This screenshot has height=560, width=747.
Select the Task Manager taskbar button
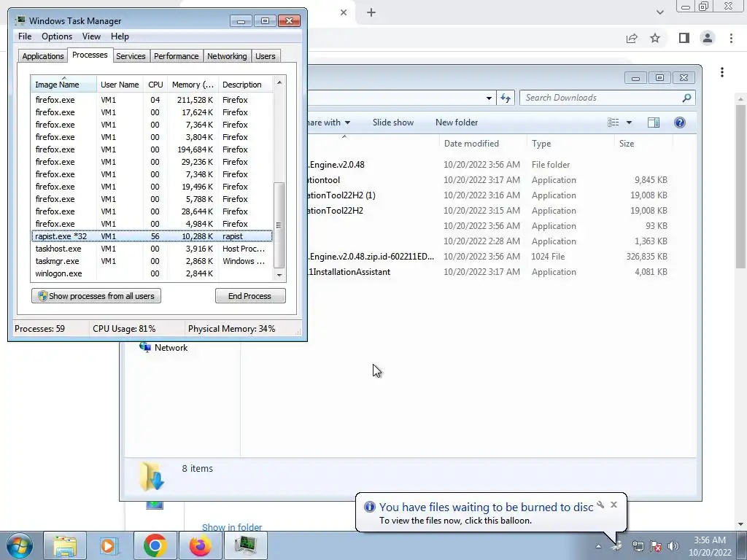click(246, 545)
